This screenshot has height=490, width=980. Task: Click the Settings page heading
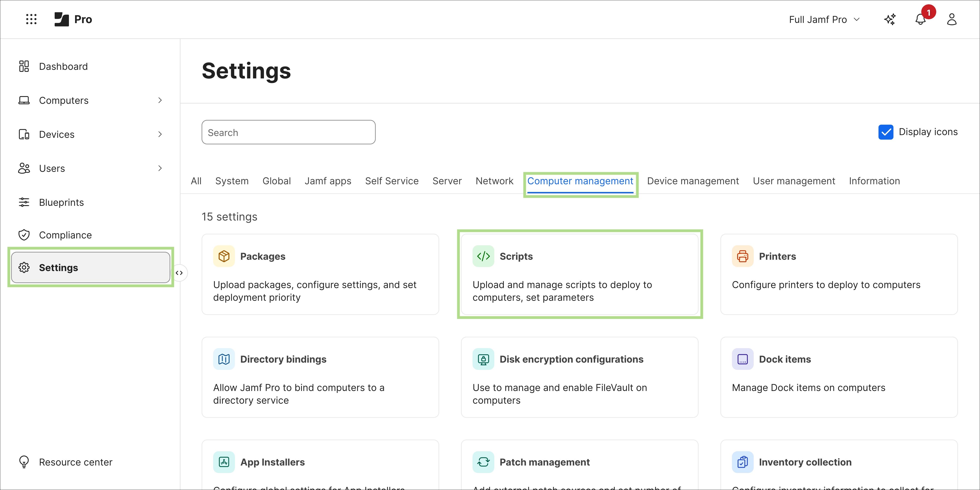tap(246, 71)
